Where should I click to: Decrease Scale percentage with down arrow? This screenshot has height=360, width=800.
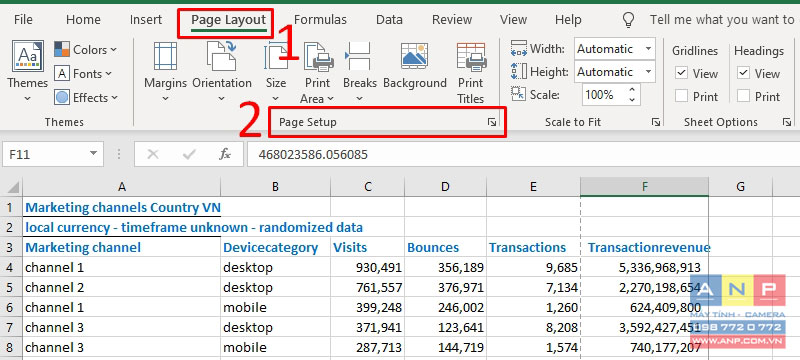click(x=633, y=100)
